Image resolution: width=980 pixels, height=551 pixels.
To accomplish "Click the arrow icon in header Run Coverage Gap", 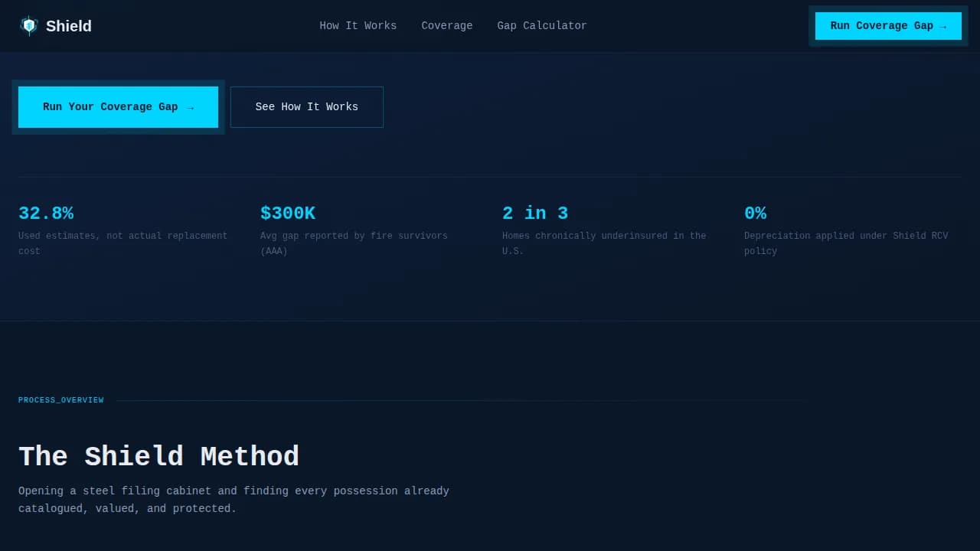I will [943, 27].
